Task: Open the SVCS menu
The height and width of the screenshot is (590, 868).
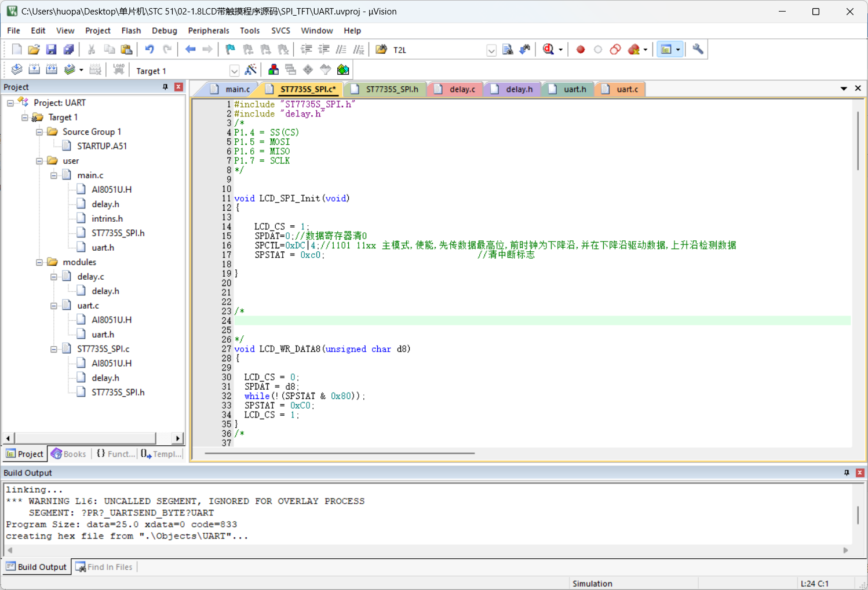Action: click(x=280, y=31)
